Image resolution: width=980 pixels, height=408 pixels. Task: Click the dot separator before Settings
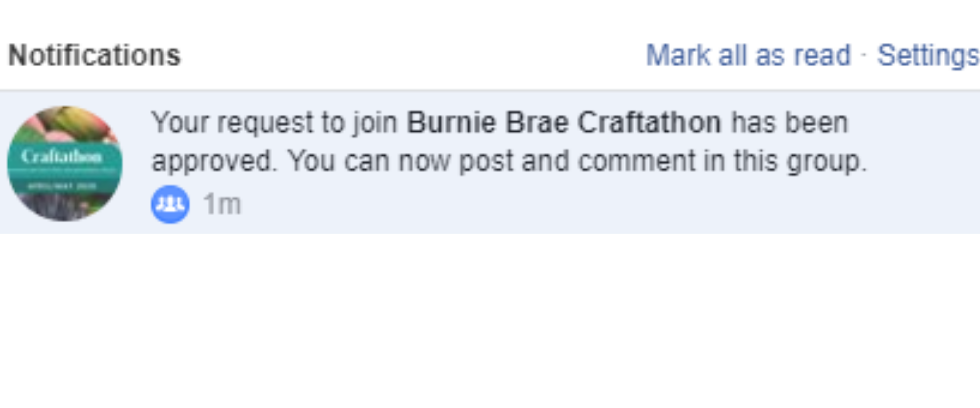(864, 55)
